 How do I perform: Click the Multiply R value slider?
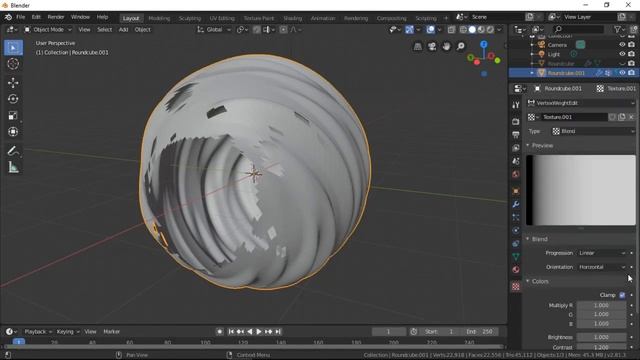[x=601, y=305]
